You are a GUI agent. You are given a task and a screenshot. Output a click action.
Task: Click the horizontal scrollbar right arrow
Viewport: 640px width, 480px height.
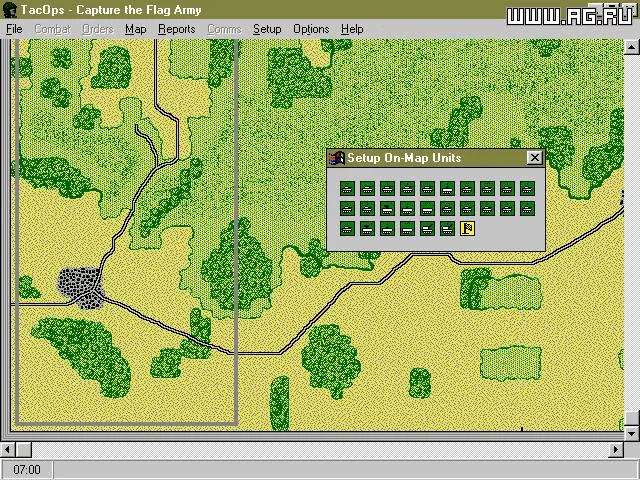click(x=616, y=450)
